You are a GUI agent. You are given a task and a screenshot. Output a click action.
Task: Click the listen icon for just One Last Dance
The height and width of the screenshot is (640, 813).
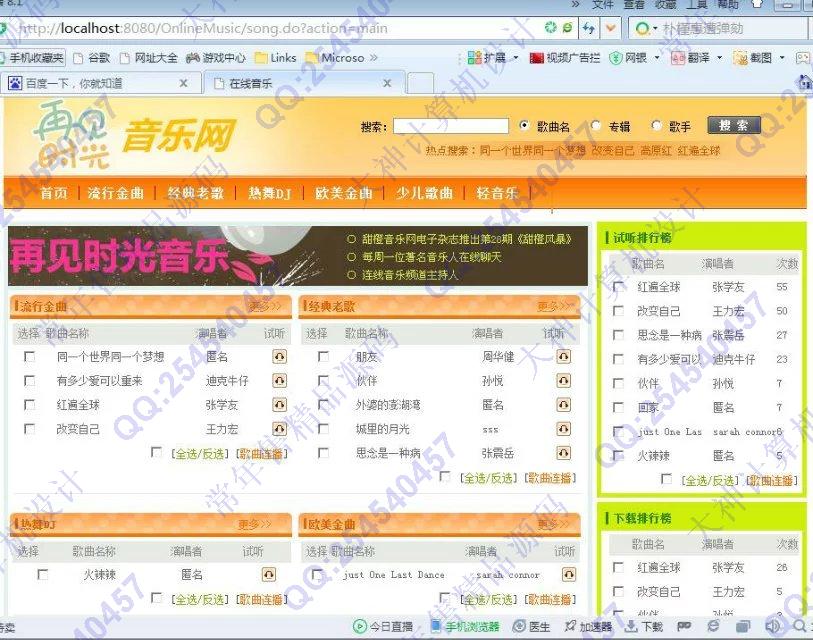pos(569,574)
